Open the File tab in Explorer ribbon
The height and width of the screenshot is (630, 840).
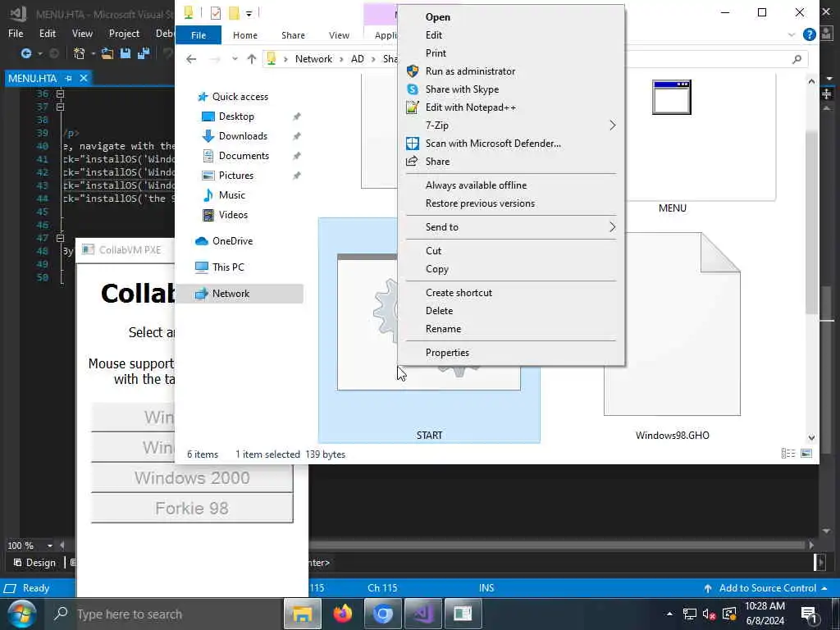point(199,35)
